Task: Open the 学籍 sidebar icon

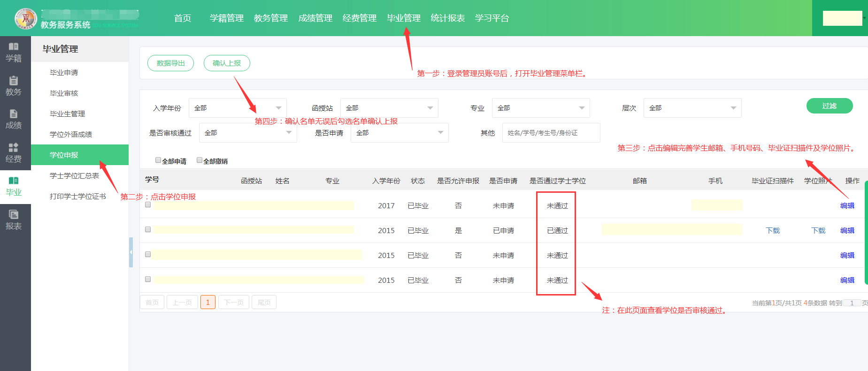Action: click(x=14, y=52)
